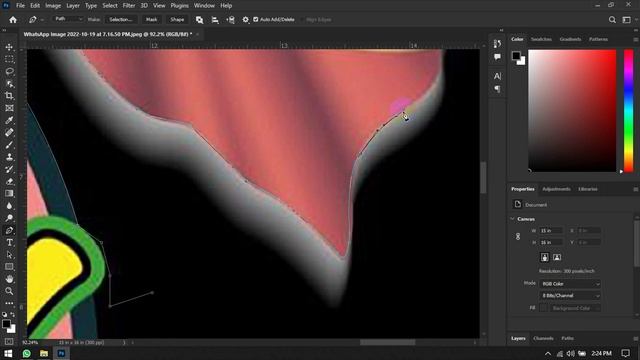The height and width of the screenshot is (360, 640).
Task: Click Selection... button
Action: click(121, 20)
